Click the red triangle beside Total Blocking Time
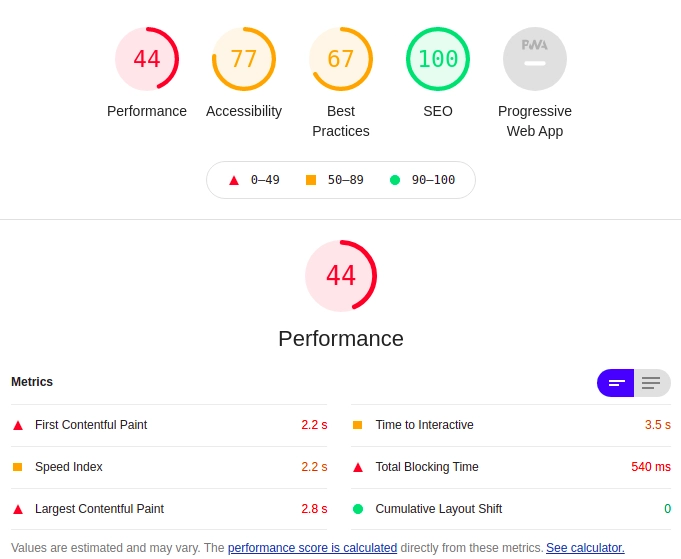This screenshot has height=559, width=681. [358, 467]
